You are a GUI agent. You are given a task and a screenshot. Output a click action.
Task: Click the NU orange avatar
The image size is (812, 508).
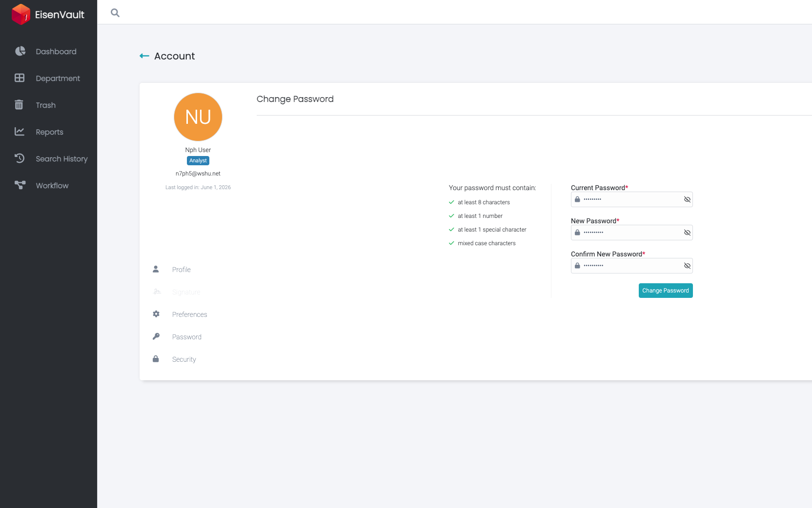click(x=198, y=117)
